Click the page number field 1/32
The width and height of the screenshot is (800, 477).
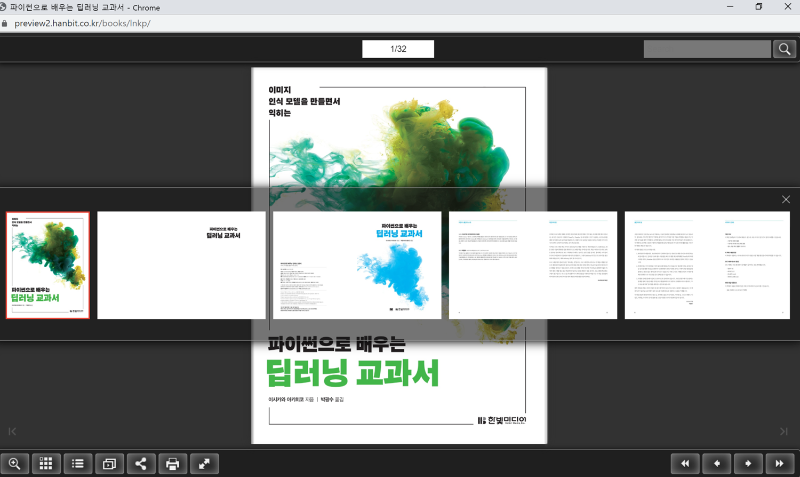point(398,49)
